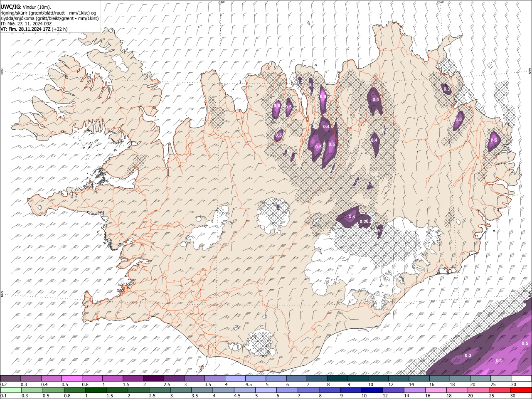Pick bright red lower legend swatch after 30
The image size is (532, 399).
point(521,390)
